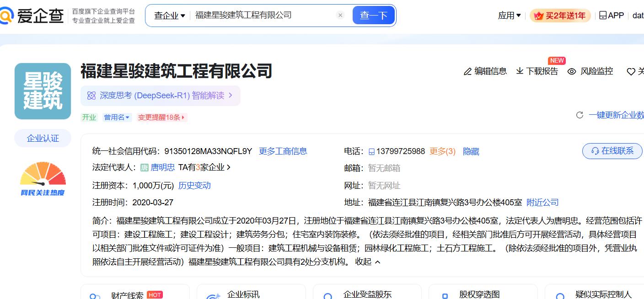644x299 pixels.
Task: Expand the 曾用名 tag dropdown
Action: (117, 117)
